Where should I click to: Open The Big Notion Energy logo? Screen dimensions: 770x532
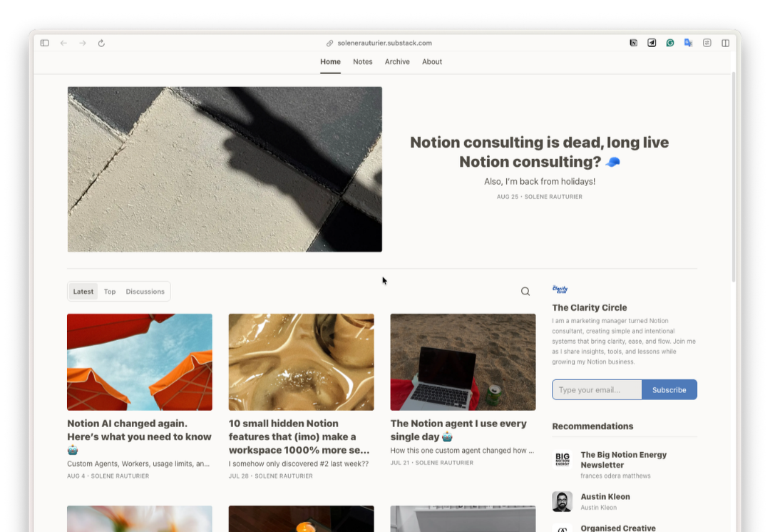coord(563,460)
